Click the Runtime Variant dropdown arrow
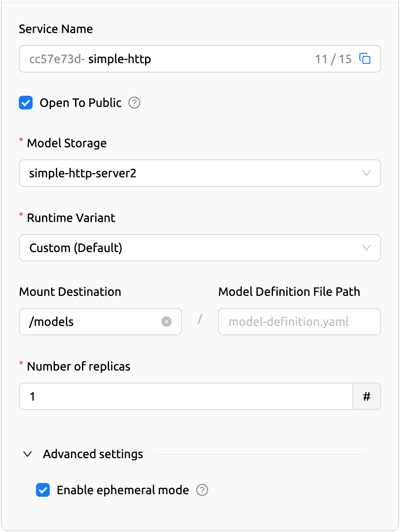This screenshot has width=400, height=532. 366,248
